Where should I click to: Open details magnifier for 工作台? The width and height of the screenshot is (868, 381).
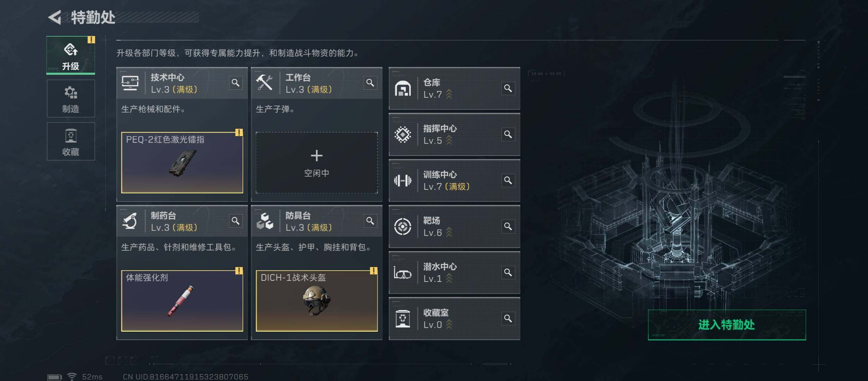pos(370,83)
